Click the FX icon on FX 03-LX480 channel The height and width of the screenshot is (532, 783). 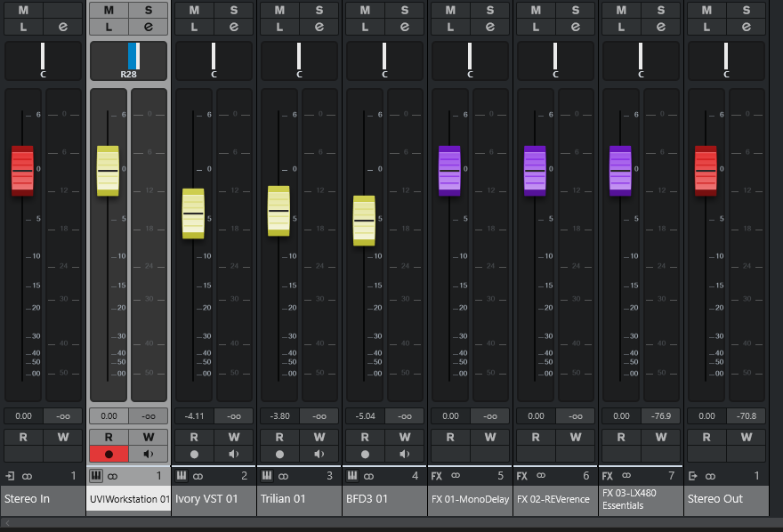click(607, 476)
